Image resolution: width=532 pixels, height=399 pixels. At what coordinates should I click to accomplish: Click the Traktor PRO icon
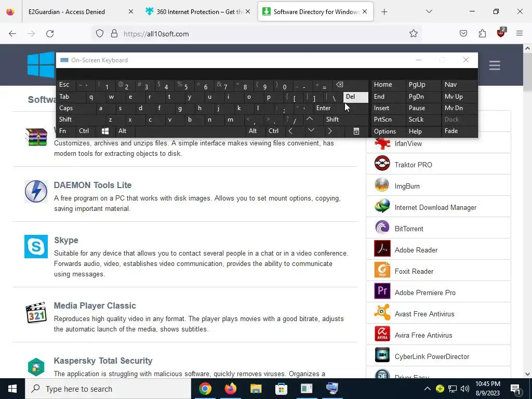(x=382, y=164)
